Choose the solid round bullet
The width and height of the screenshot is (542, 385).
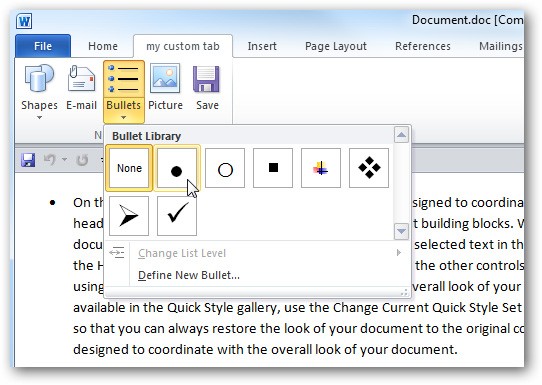click(x=177, y=168)
